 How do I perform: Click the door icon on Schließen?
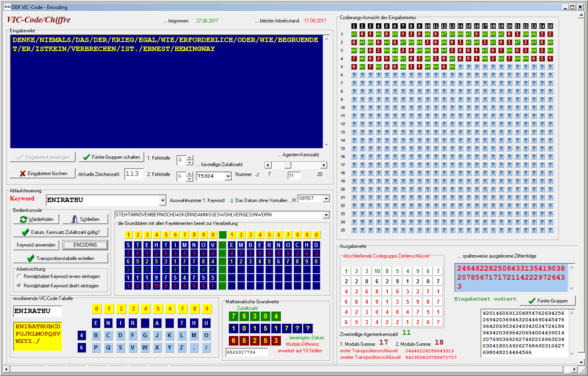pyautogui.click(x=75, y=219)
